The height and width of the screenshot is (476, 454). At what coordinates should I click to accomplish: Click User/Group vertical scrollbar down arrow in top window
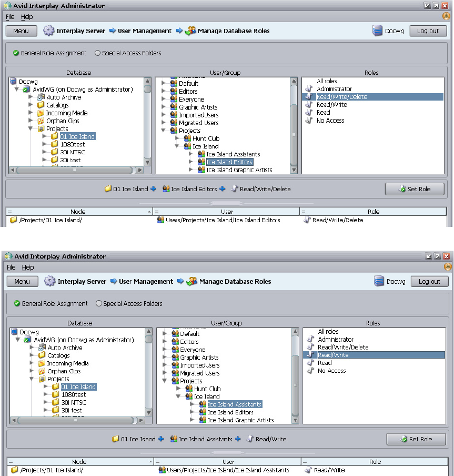click(x=294, y=170)
